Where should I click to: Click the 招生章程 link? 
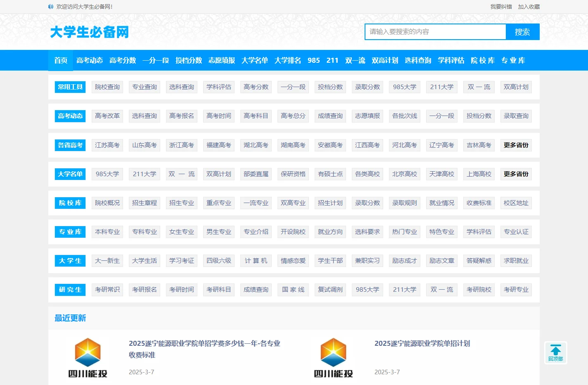[x=145, y=203]
